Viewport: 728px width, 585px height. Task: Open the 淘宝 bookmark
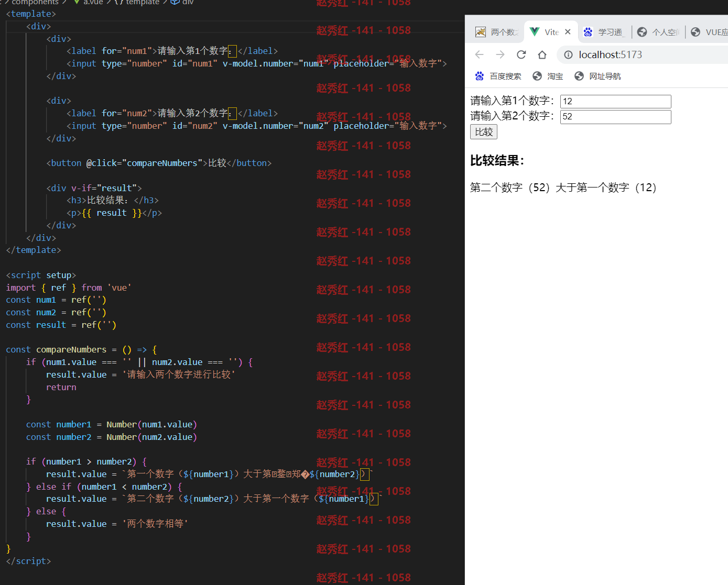[548, 76]
